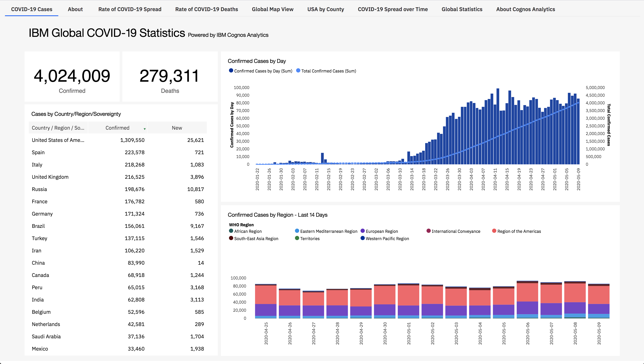Select Peru in the country table
This screenshot has width=644, height=364.
pos(118,287)
